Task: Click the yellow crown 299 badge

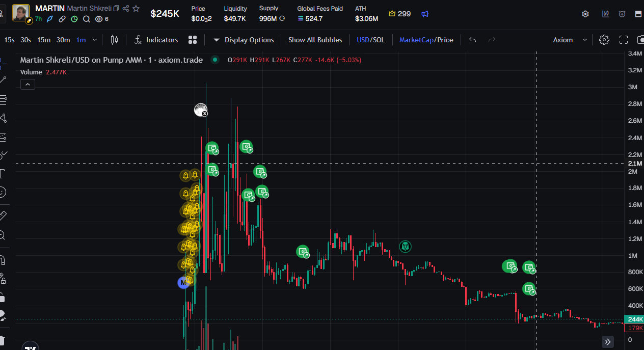Action: (x=399, y=14)
